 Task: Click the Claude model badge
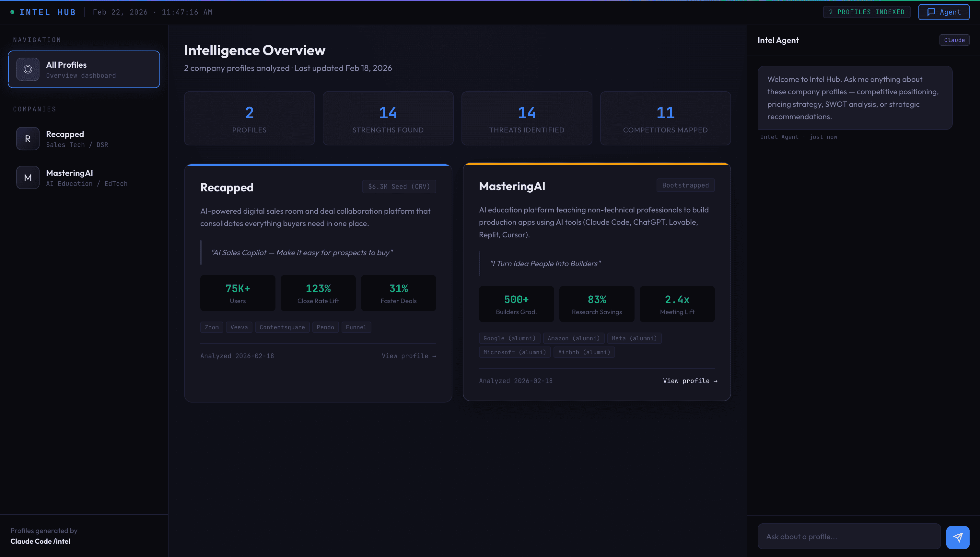click(954, 40)
